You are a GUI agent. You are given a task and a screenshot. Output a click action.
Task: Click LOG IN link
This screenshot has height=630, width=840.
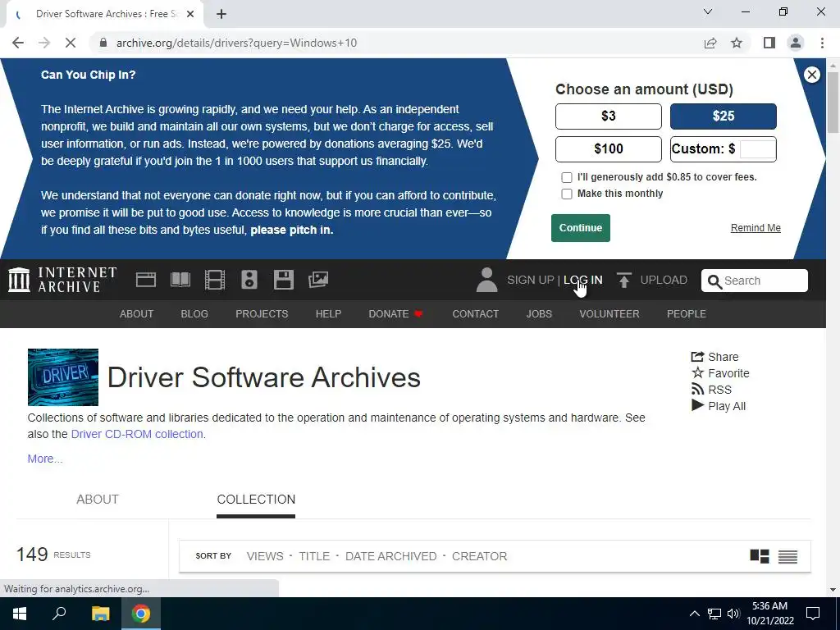pyautogui.click(x=583, y=281)
